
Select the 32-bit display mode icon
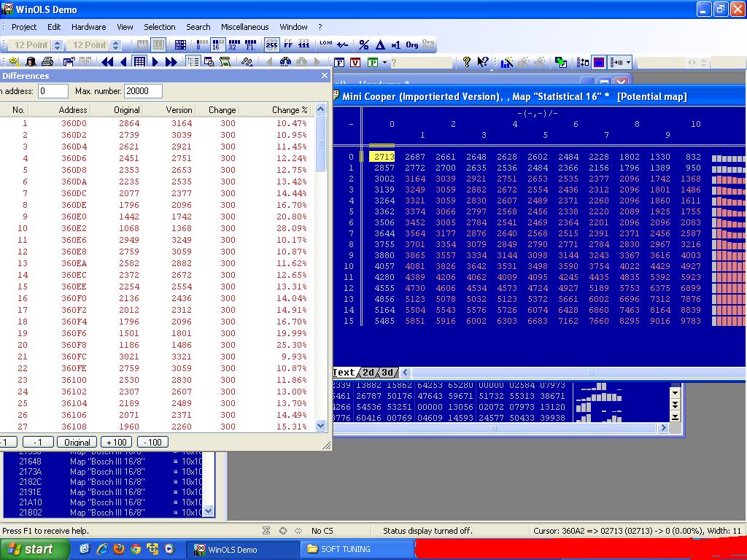click(234, 44)
